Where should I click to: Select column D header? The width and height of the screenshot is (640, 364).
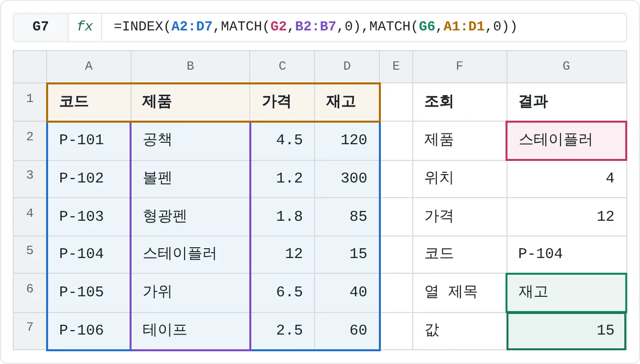[x=347, y=66]
